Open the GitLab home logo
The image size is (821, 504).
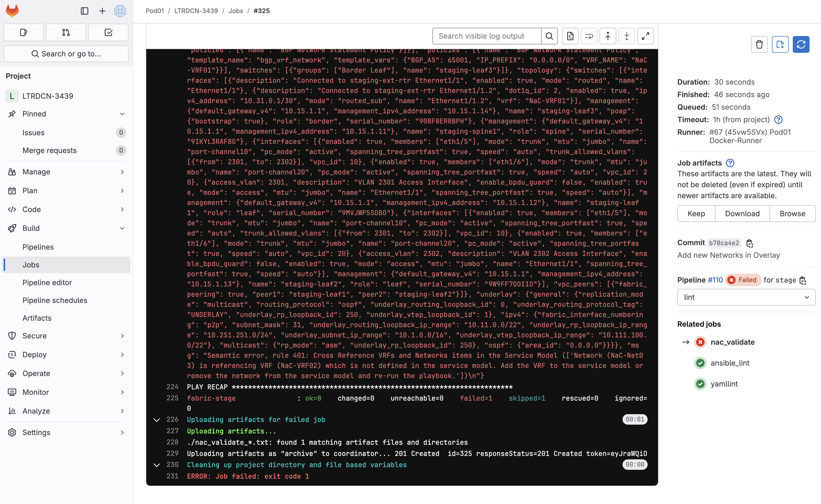coord(12,11)
